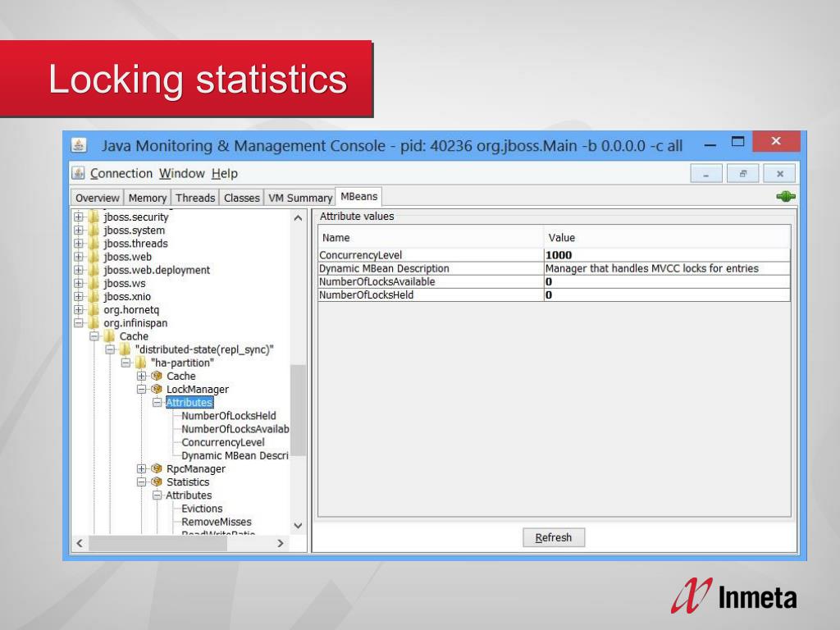Click the tree scroll right arrow
The width and height of the screenshot is (840, 630).
281,543
